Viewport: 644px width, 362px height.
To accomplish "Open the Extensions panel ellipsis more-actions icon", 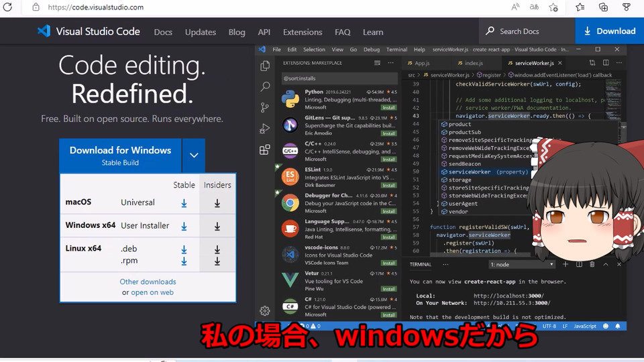I will 390,63.
